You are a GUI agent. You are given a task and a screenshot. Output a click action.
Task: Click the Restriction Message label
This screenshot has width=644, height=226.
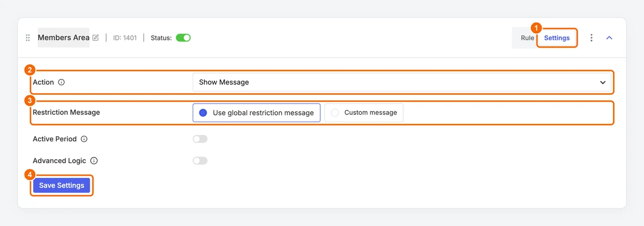67,112
